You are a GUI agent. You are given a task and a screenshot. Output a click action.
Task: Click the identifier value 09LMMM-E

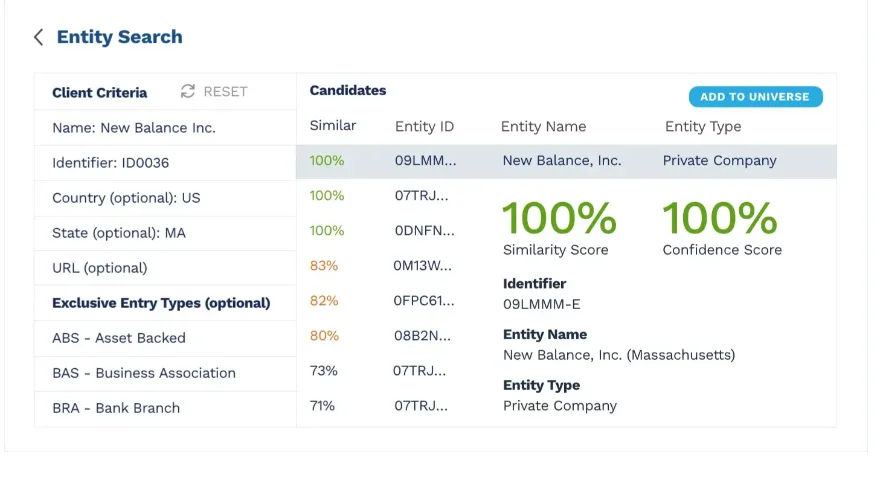tap(541, 304)
